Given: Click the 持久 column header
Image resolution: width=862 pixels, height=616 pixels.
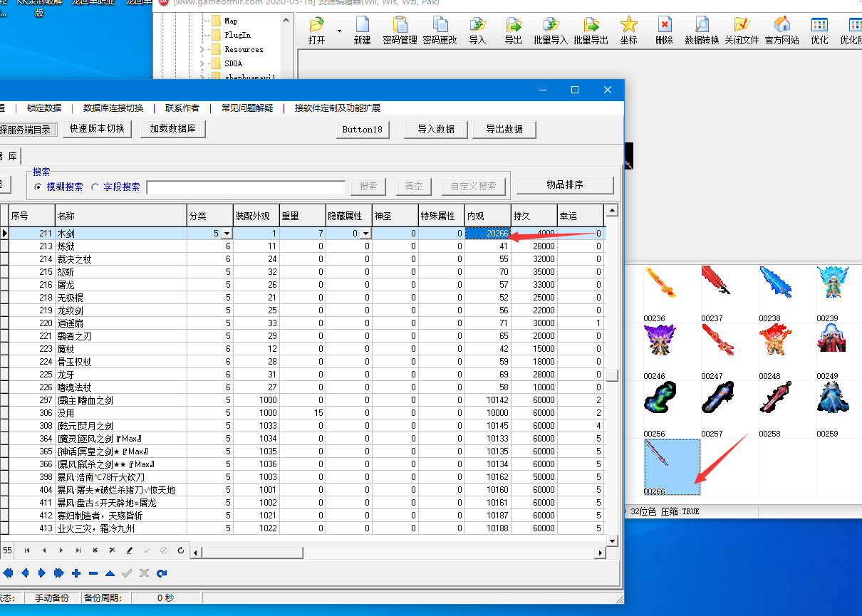Looking at the screenshot, I should click(x=534, y=216).
